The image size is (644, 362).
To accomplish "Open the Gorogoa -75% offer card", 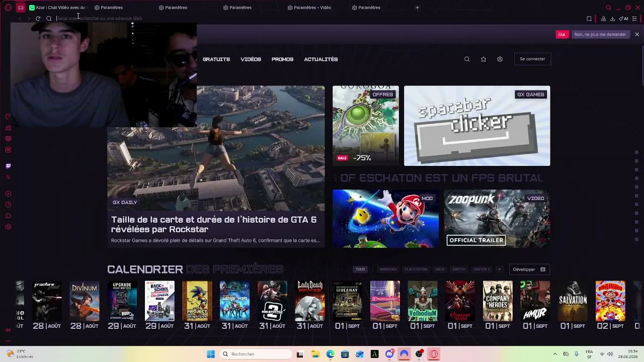I will pos(366,126).
